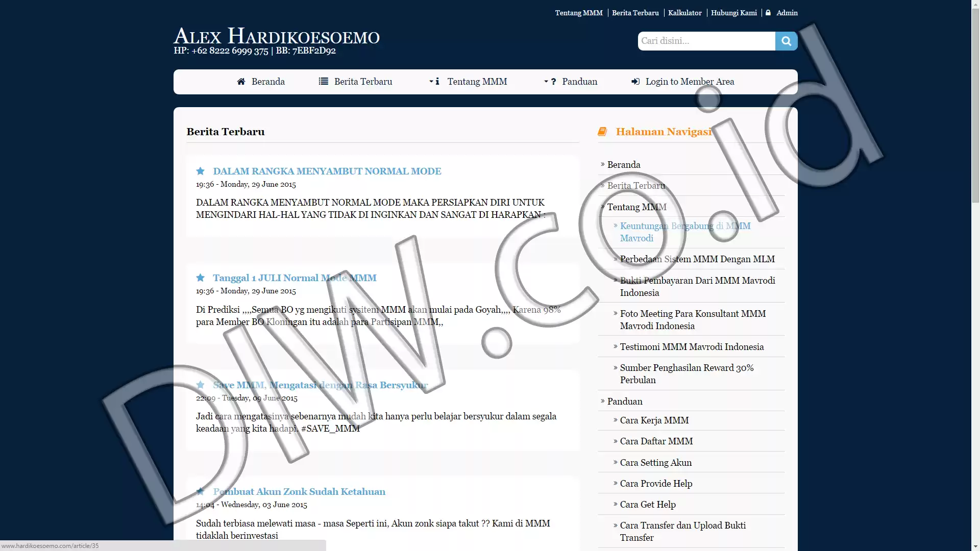The image size is (980, 551).
Task: Select Cara Get Help in the sidebar
Action: (x=648, y=505)
